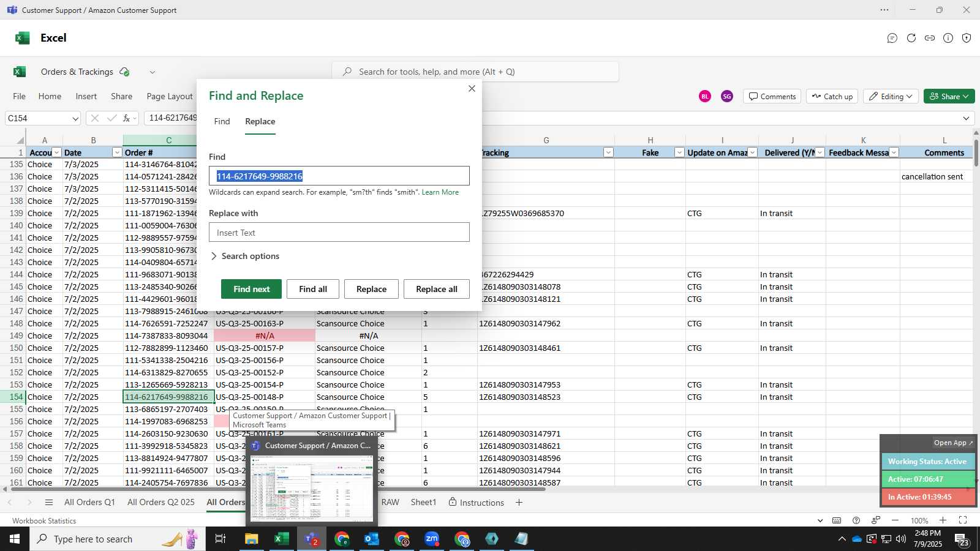Screen dimensions: 980x551
Task: Select the Replace tab in dialog
Action: coord(260,121)
